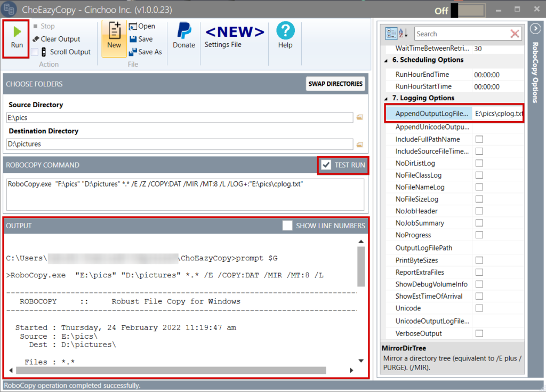Browse for a Source Directory folder
Screen dimensions: 546x392
(359, 116)
